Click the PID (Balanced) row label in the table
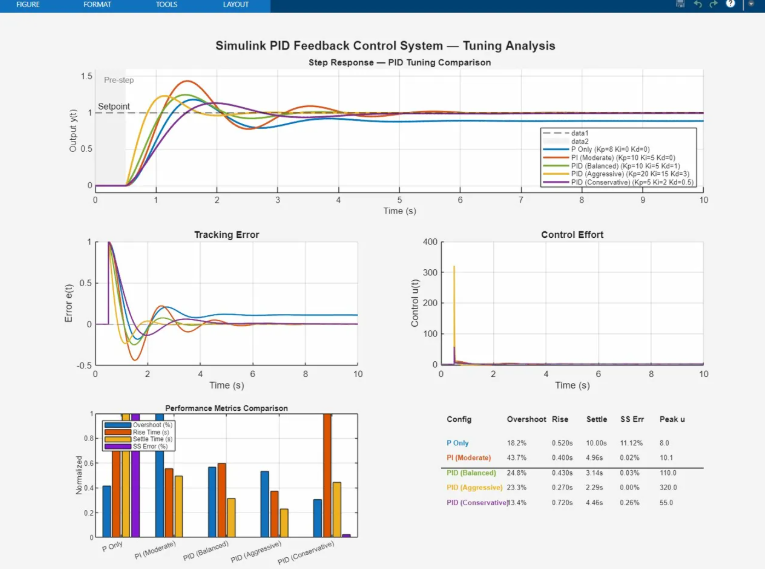Viewport: 765px width, 569px height. [x=471, y=473]
